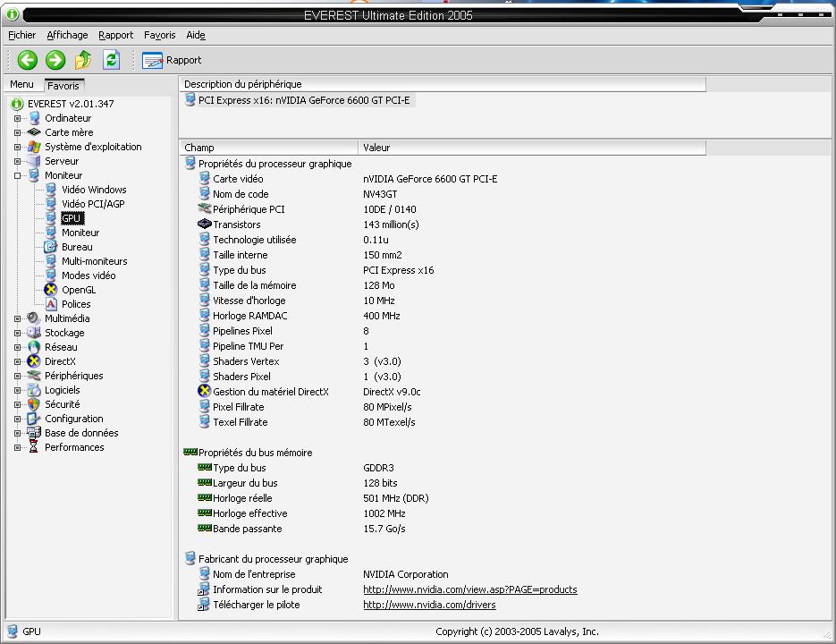Switch to the Menu tab
The height and width of the screenshot is (644, 836).
tap(21, 84)
